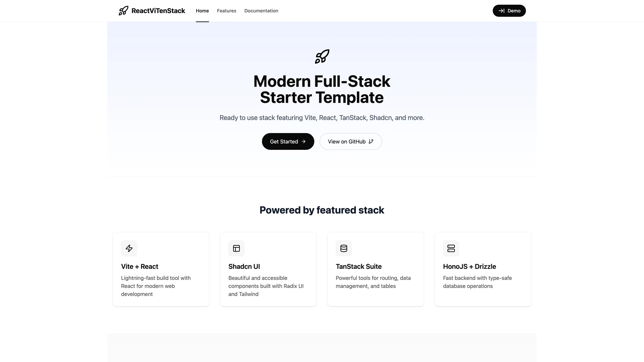Select the HonoJS + Drizzle card title
The width and height of the screenshot is (644, 362).
pos(469,266)
